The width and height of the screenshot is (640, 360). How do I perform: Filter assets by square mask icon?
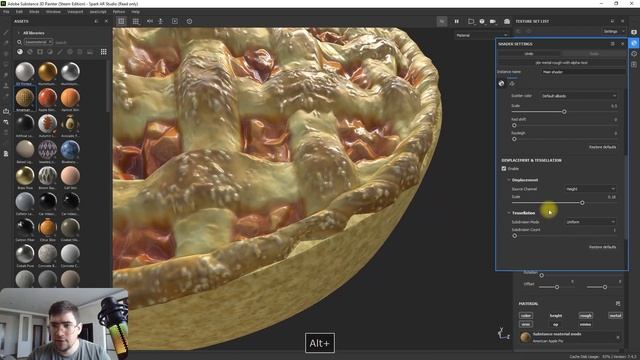tap(40, 52)
